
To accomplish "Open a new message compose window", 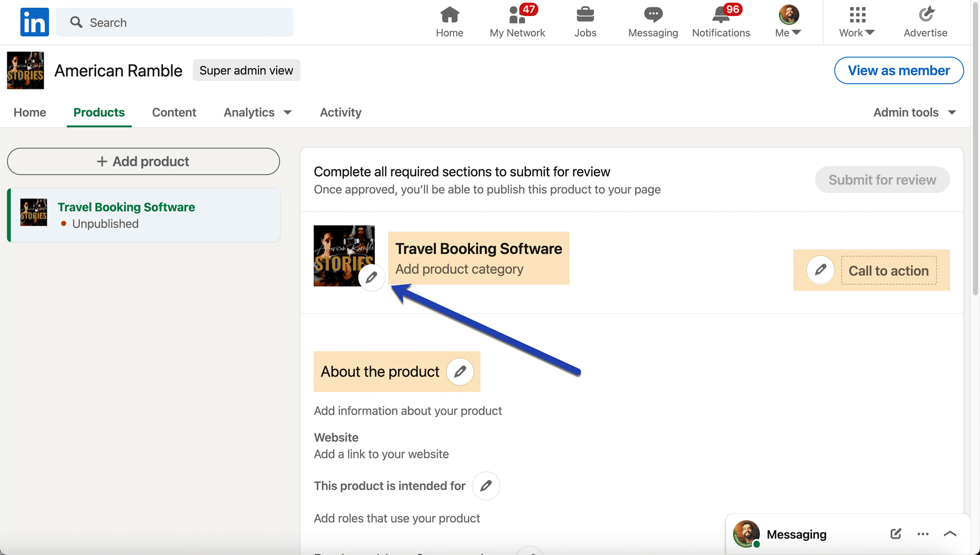I will pyautogui.click(x=895, y=534).
